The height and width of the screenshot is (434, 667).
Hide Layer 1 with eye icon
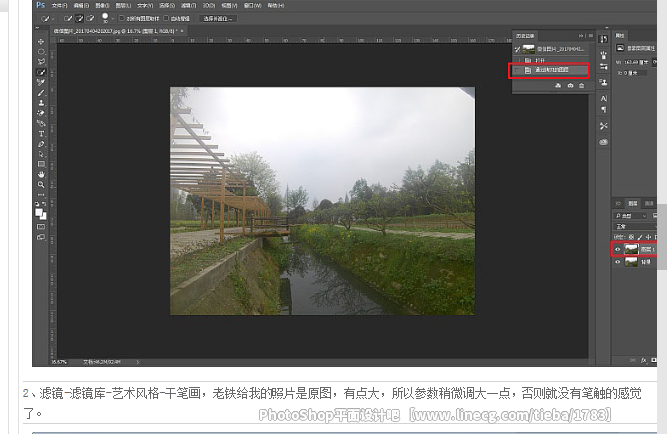[618, 249]
